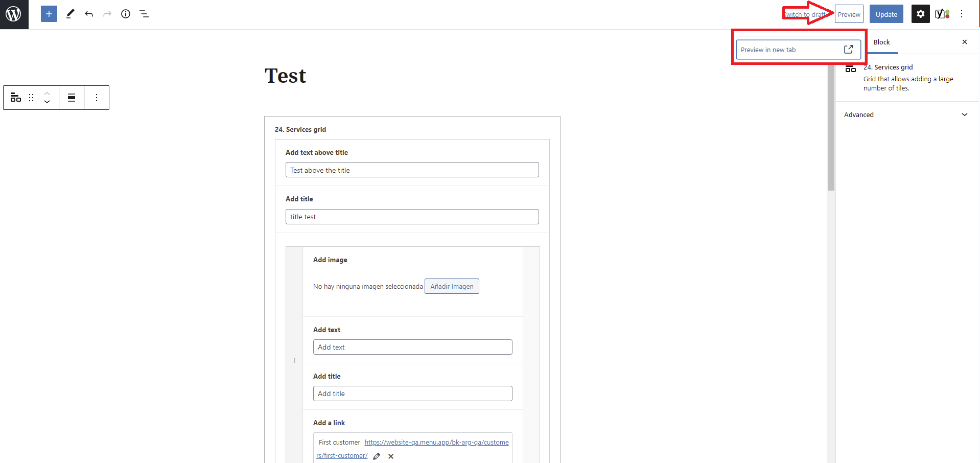
Task: Move block down with arrow
Action: (x=47, y=102)
